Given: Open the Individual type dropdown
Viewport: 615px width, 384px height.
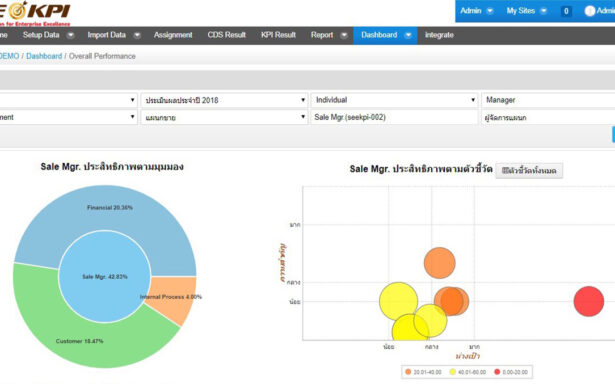Looking at the screenshot, I should point(395,100).
